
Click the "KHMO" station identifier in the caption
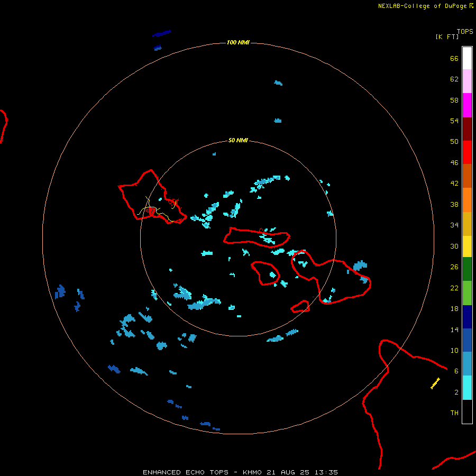pyautogui.click(x=252, y=472)
